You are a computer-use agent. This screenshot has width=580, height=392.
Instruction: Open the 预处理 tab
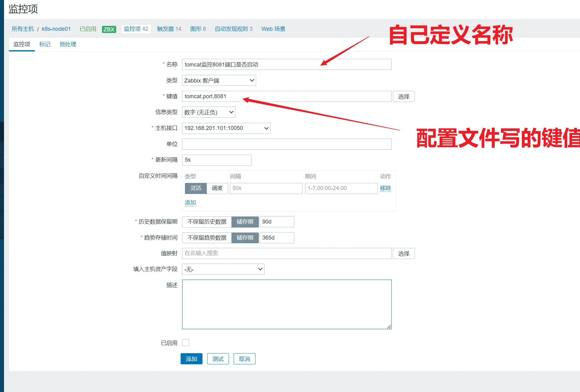(x=68, y=44)
